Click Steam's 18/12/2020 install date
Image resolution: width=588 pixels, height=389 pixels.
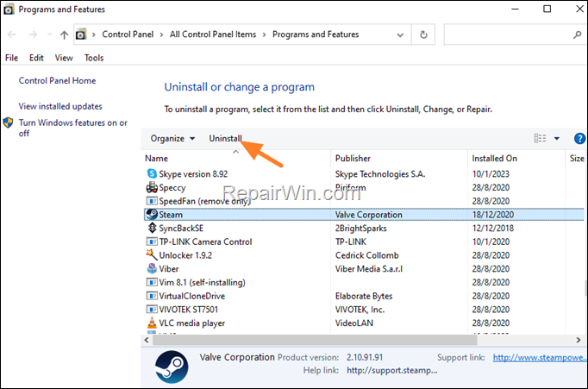pyautogui.click(x=493, y=215)
